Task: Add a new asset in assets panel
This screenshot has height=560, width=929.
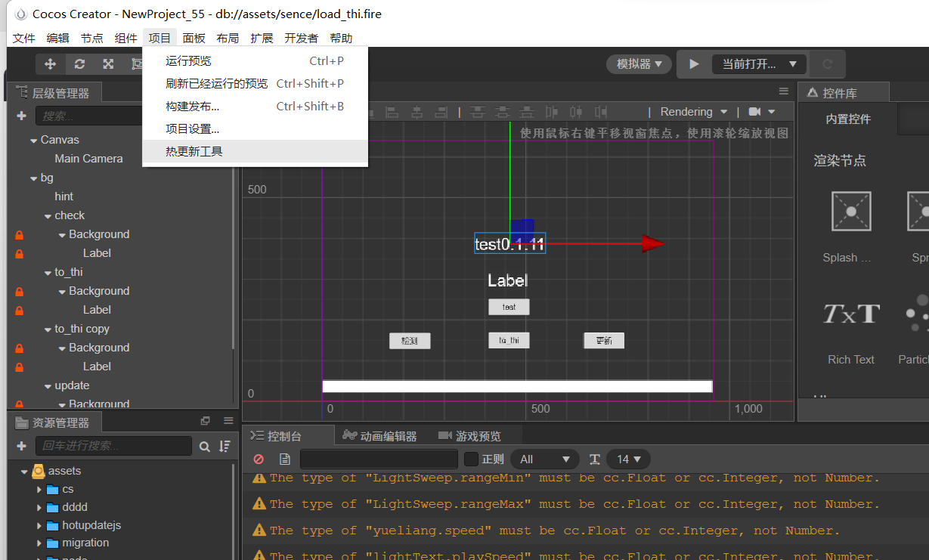Action: click(x=21, y=447)
